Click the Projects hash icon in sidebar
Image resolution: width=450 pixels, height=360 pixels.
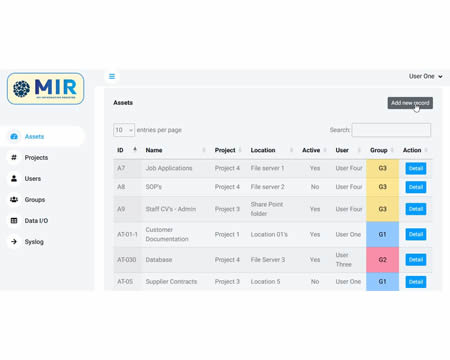pos(14,157)
